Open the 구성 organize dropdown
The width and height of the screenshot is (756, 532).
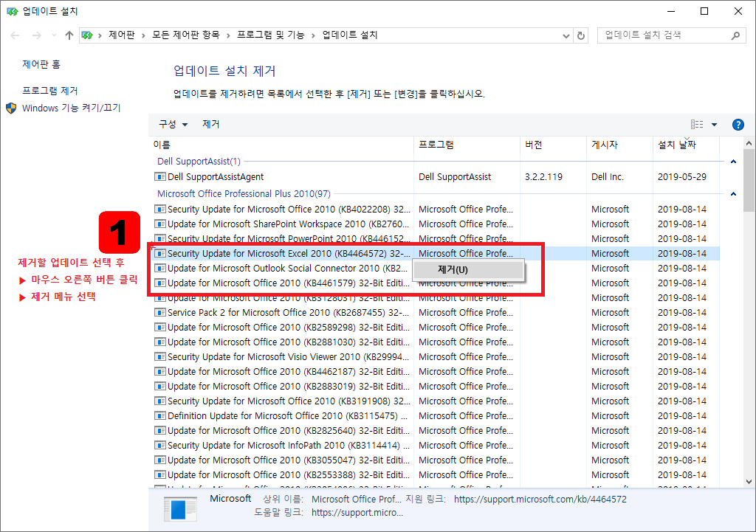tap(173, 124)
